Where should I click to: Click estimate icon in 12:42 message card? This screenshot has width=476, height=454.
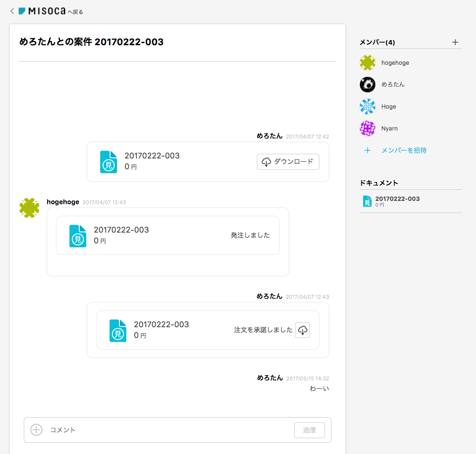tap(108, 162)
